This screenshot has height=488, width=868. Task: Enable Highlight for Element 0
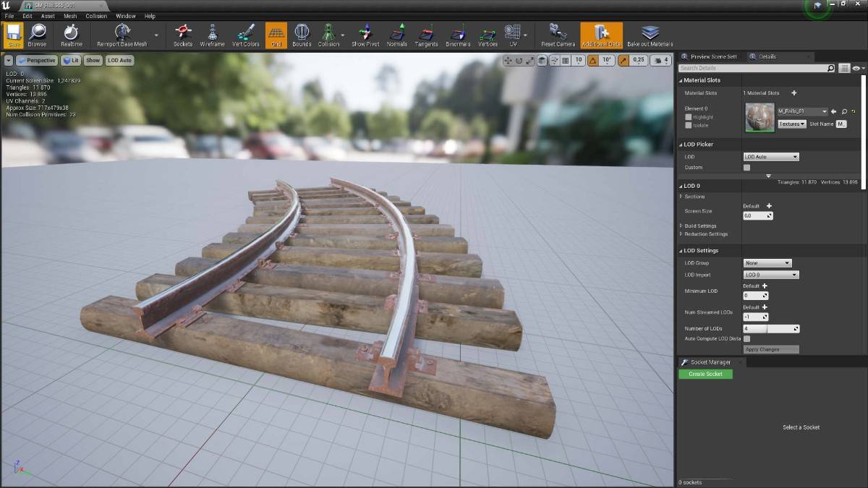pyautogui.click(x=688, y=117)
